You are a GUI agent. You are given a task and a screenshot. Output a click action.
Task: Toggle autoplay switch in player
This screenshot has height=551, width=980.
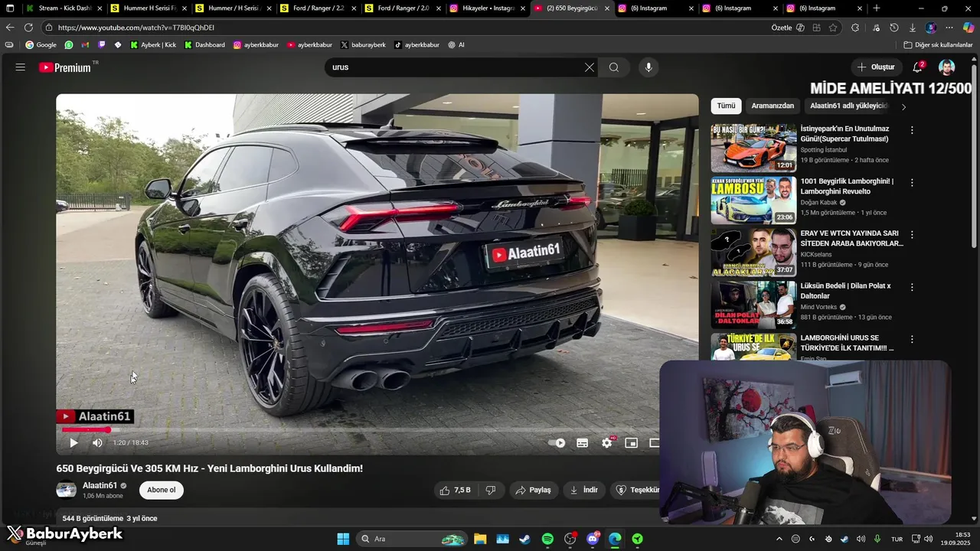[x=557, y=442]
